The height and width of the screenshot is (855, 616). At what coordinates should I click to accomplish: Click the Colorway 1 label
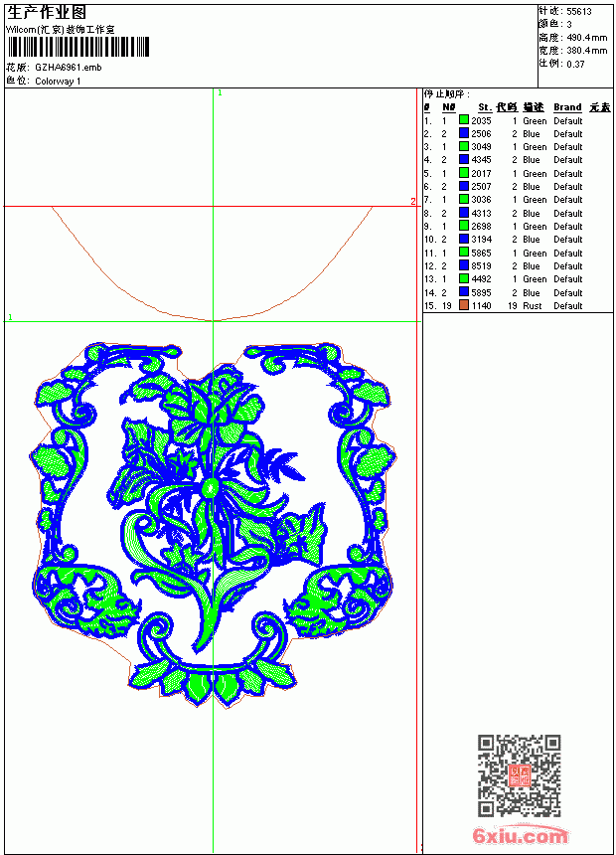coord(58,82)
